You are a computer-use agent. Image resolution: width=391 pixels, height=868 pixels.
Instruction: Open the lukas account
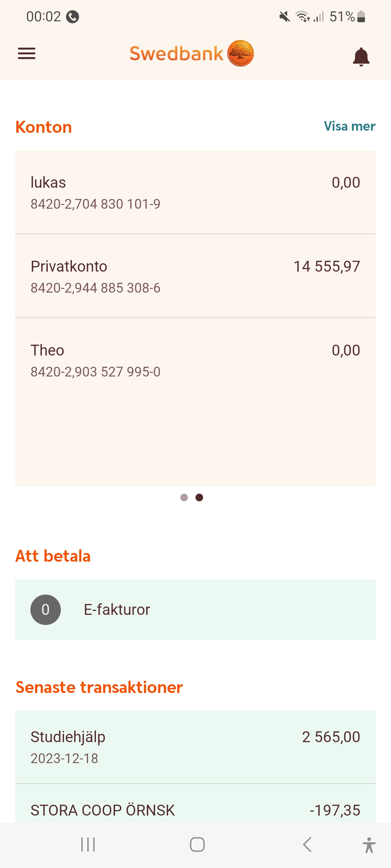click(x=195, y=192)
